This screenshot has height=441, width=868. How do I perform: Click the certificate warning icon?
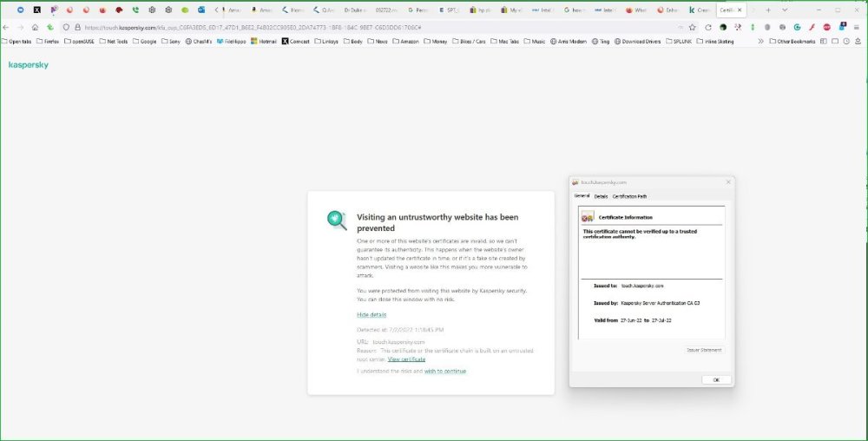[588, 217]
